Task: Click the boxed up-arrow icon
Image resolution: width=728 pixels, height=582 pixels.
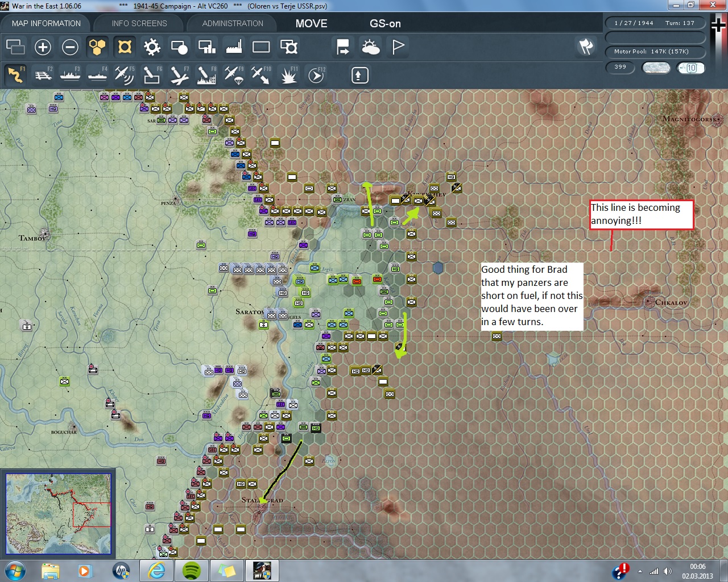Action: point(359,75)
